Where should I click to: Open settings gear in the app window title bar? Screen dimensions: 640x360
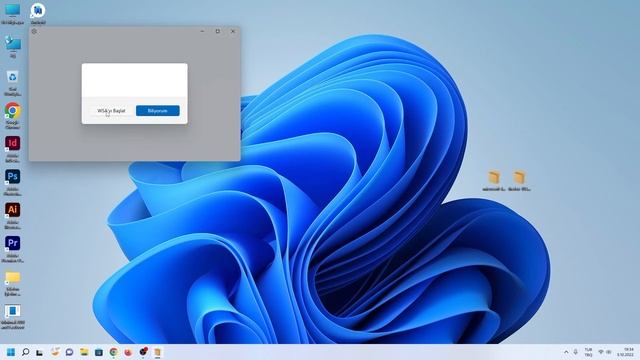pos(34,31)
